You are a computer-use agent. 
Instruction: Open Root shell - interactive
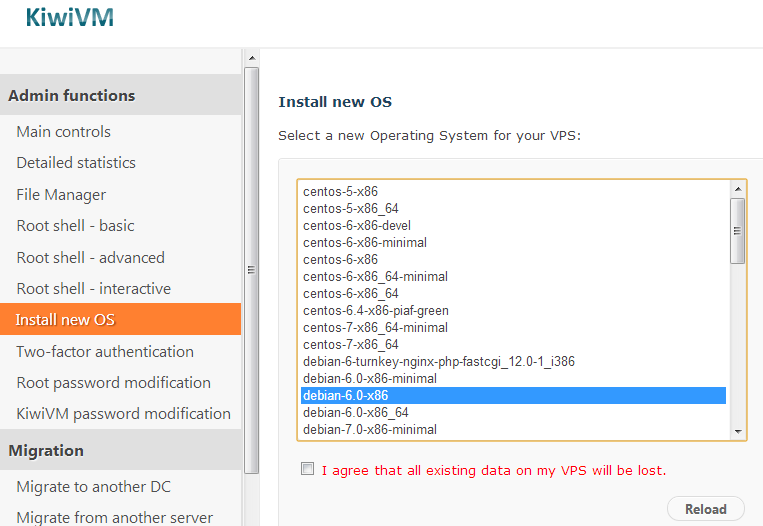pyautogui.click(x=93, y=289)
